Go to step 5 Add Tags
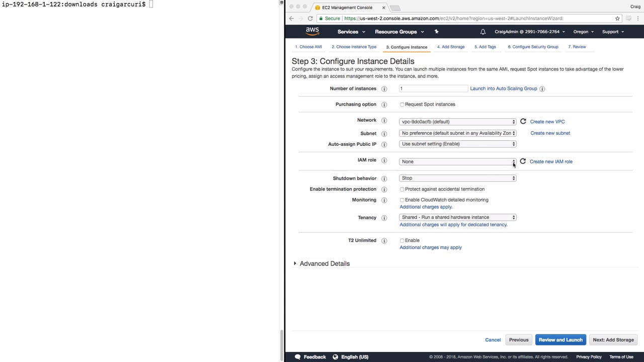Viewport: 644px width, 362px height. 485,47
